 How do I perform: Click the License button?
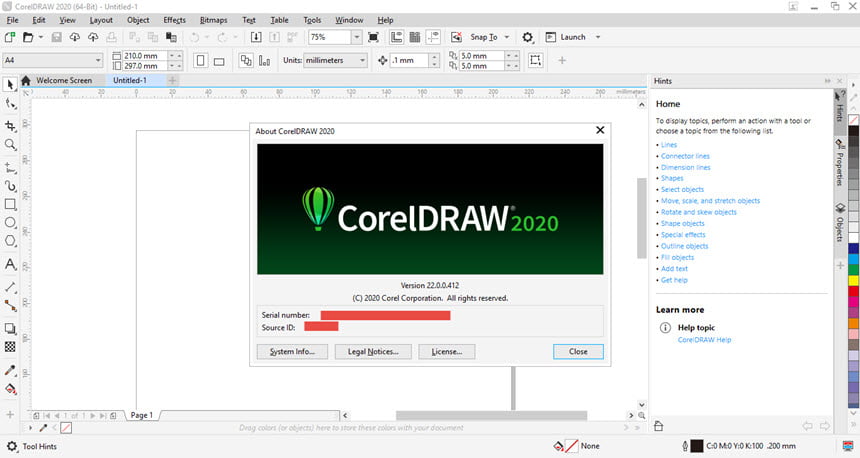pos(446,352)
